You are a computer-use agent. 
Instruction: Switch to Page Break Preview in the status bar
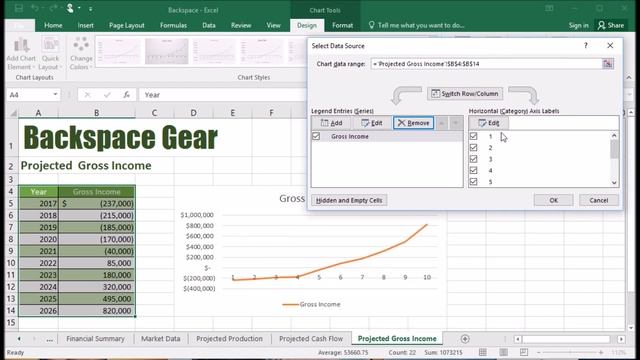524,352
